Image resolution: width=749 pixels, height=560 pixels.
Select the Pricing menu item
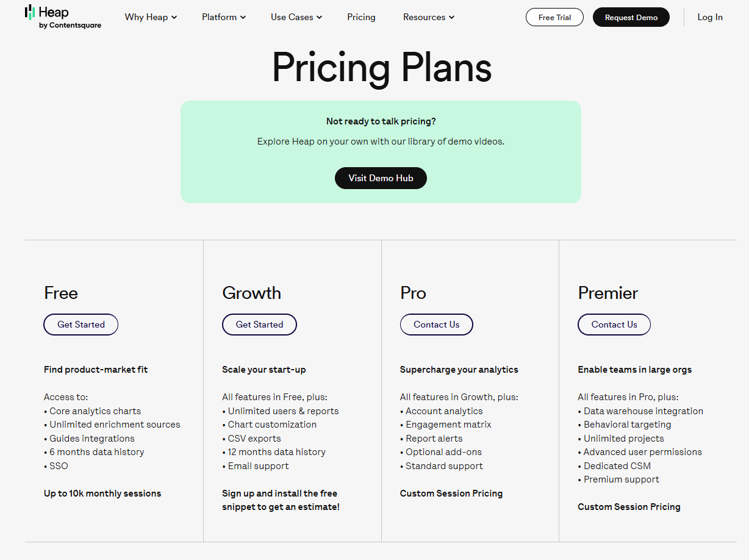[x=361, y=17]
